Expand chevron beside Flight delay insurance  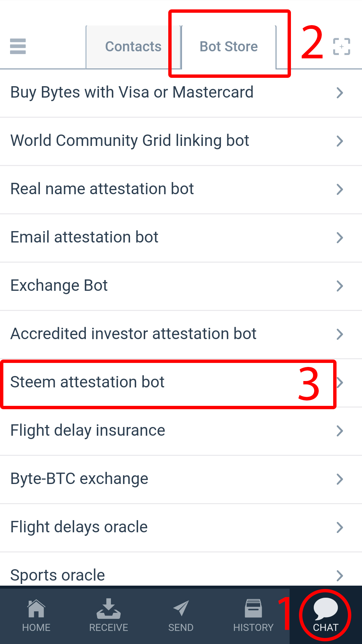point(340,431)
